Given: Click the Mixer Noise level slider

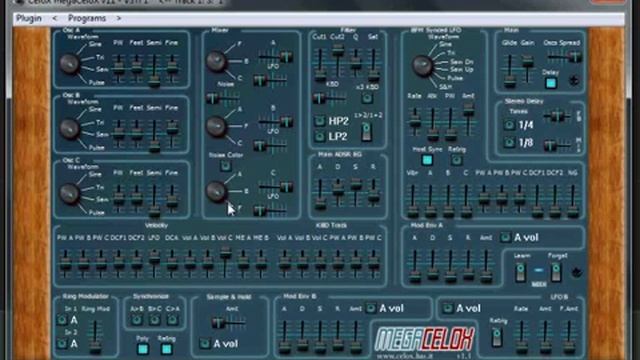Looking at the screenshot, I should click(x=222, y=98).
